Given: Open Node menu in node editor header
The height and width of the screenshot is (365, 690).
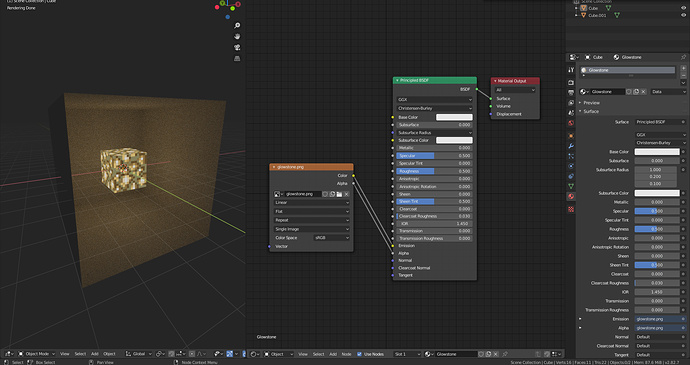Looking at the screenshot, I should point(346,354).
